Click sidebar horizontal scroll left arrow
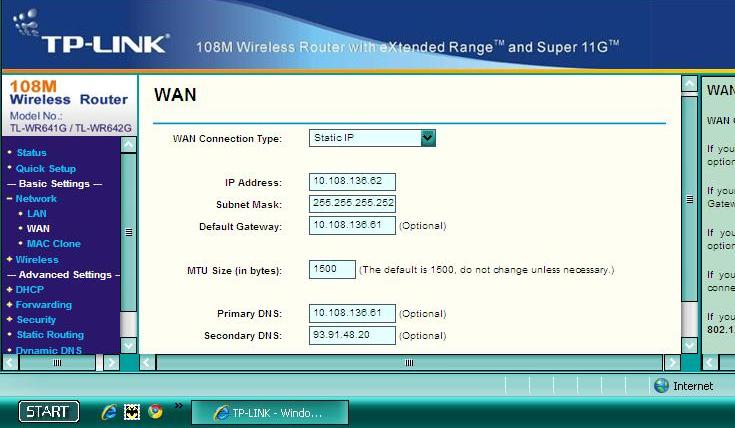The width and height of the screenshot is (735, 428). (x=10, y=363)
